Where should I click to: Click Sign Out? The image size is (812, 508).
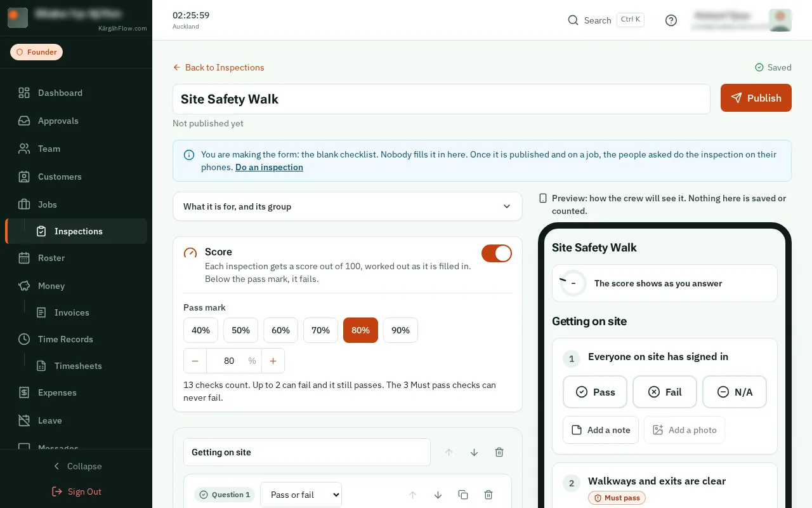[76, 491]
